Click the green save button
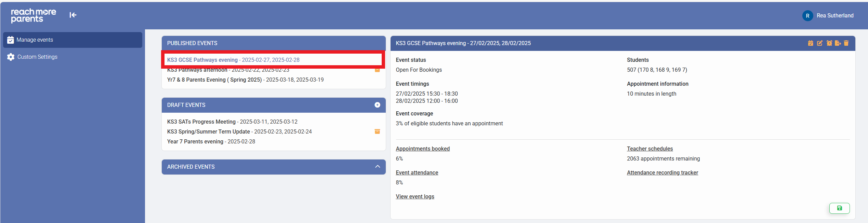 click(839, 208)
